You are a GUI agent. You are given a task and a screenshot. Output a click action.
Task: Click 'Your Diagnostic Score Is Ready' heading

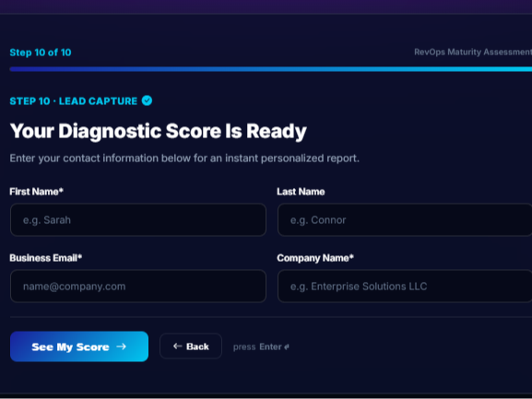pos(158,131)
